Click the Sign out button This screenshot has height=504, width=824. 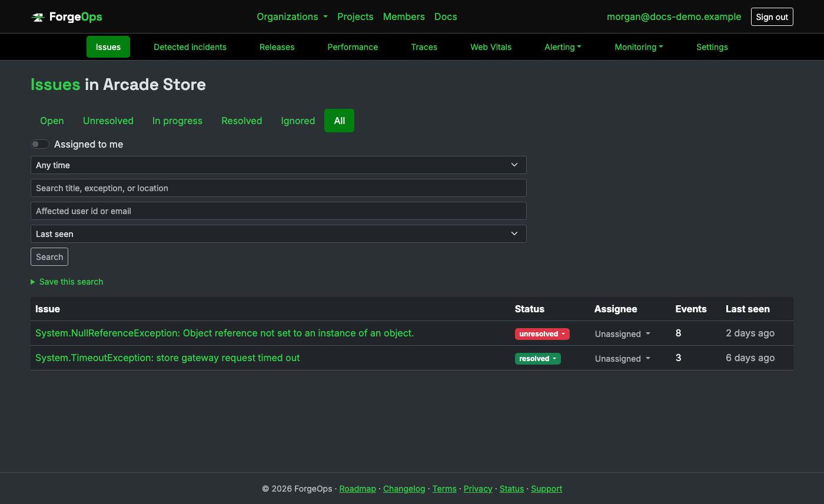[772, 17]
